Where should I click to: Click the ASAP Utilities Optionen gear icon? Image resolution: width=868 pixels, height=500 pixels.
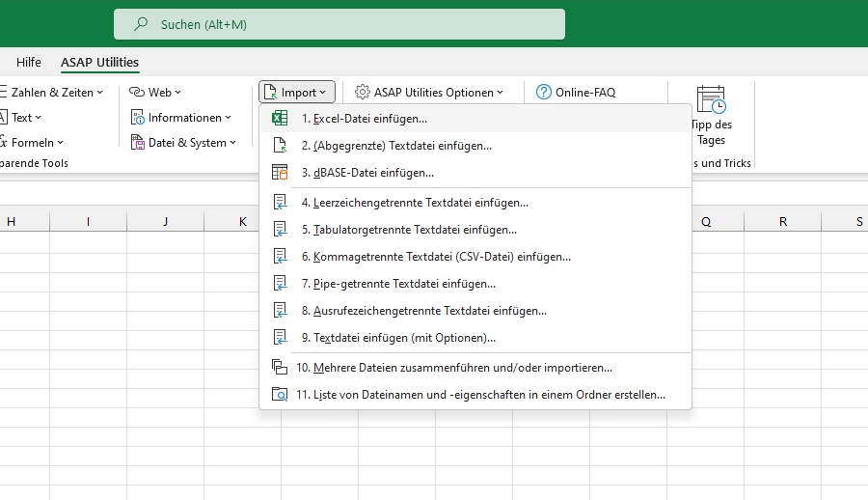pos(362,92)
